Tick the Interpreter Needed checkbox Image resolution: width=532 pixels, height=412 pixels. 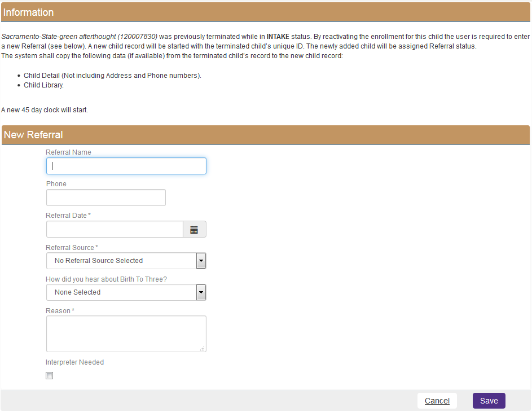point(50,376)
